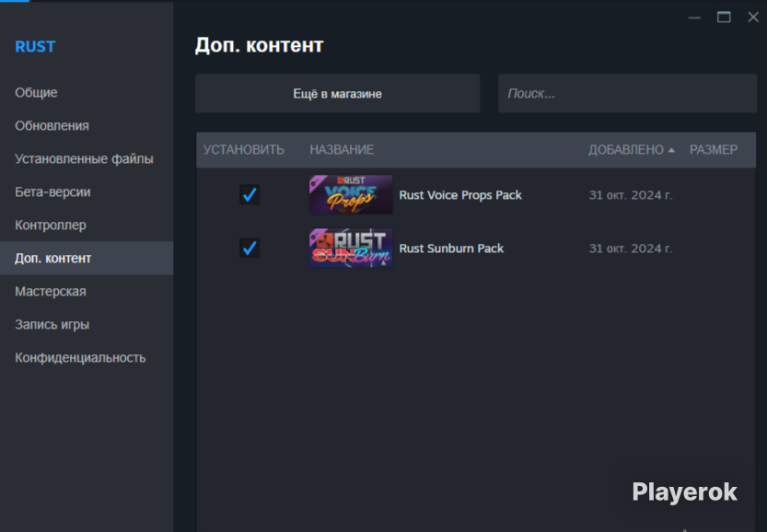This screenshot has height=532, width=767.
Task: Open the Мастерская section
Action: pyautogui.click(x=51, y=292)
